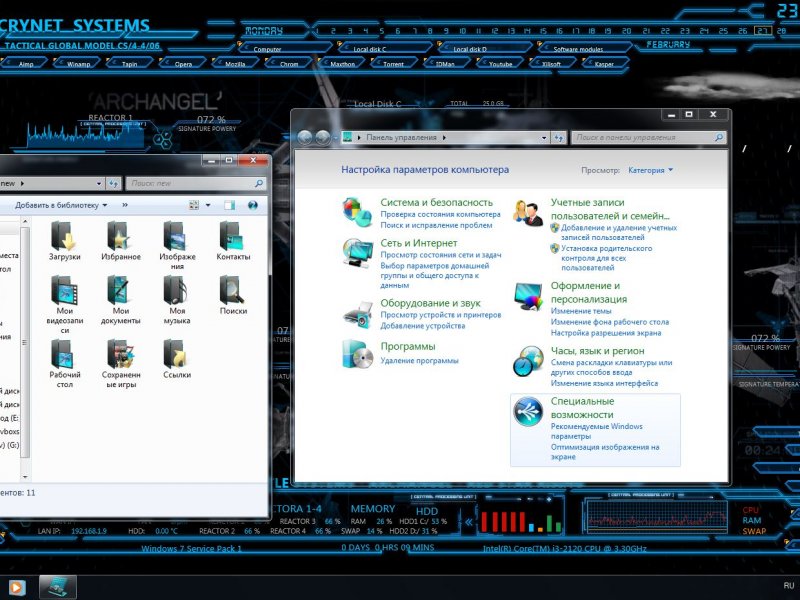Click the Оформление и персонализация icon
Viewport: 800px width, 600px height.
pos(528,296)
